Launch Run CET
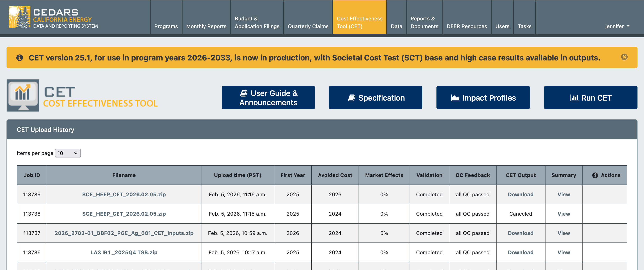The height and width of the screenshot is (270, 644). (590, 97)
